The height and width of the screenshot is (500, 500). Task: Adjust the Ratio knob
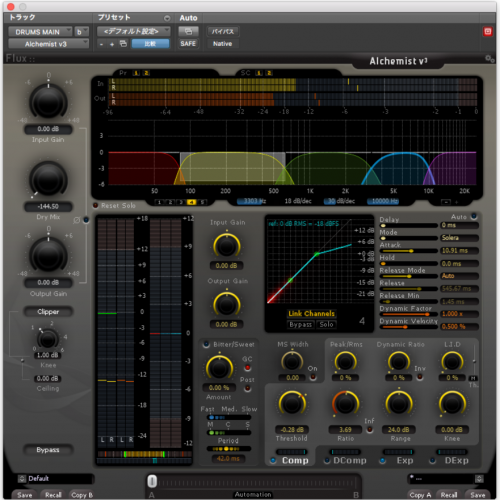point(345,404)
